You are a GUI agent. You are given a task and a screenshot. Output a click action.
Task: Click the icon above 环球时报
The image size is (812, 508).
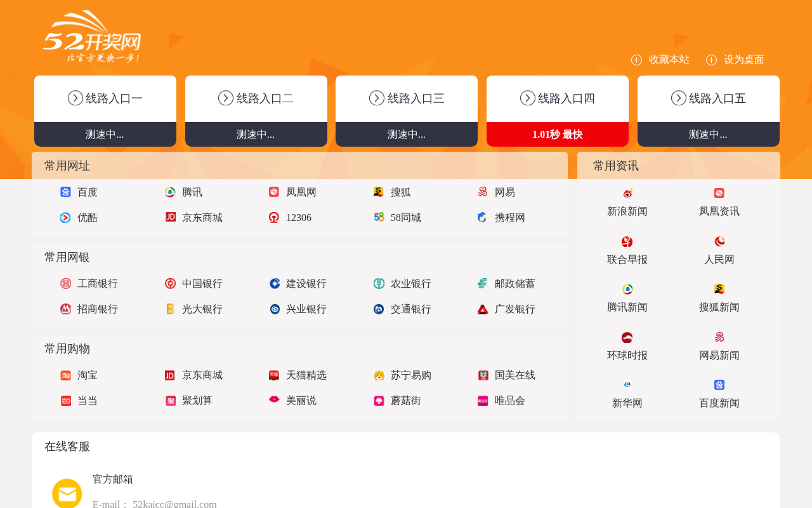point(627,337)
